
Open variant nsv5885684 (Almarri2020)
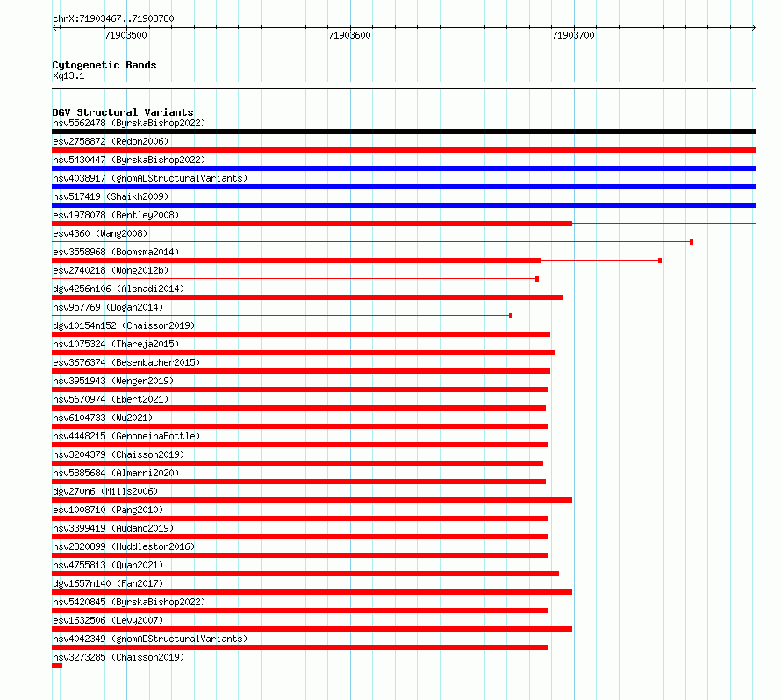click(x=116, y=473)
